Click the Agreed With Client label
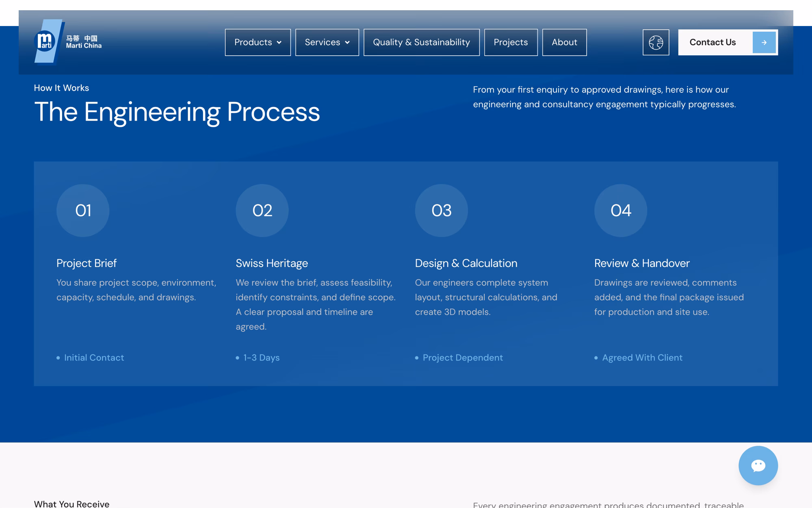 (642, 358)
